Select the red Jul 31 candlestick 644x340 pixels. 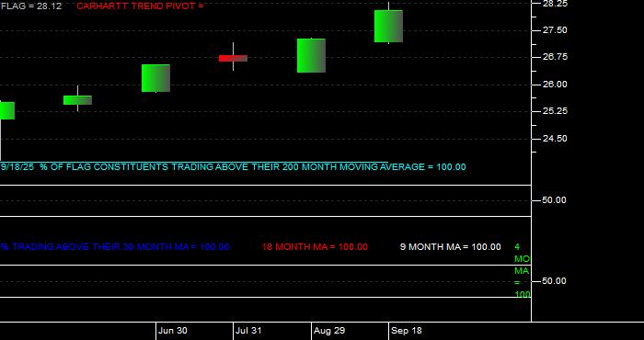coord(233,58)
